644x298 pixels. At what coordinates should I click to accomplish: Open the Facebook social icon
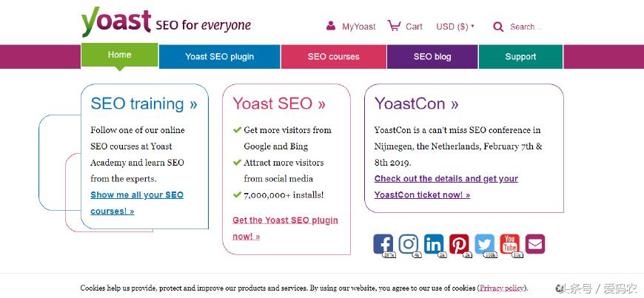(x=383, y=244)
